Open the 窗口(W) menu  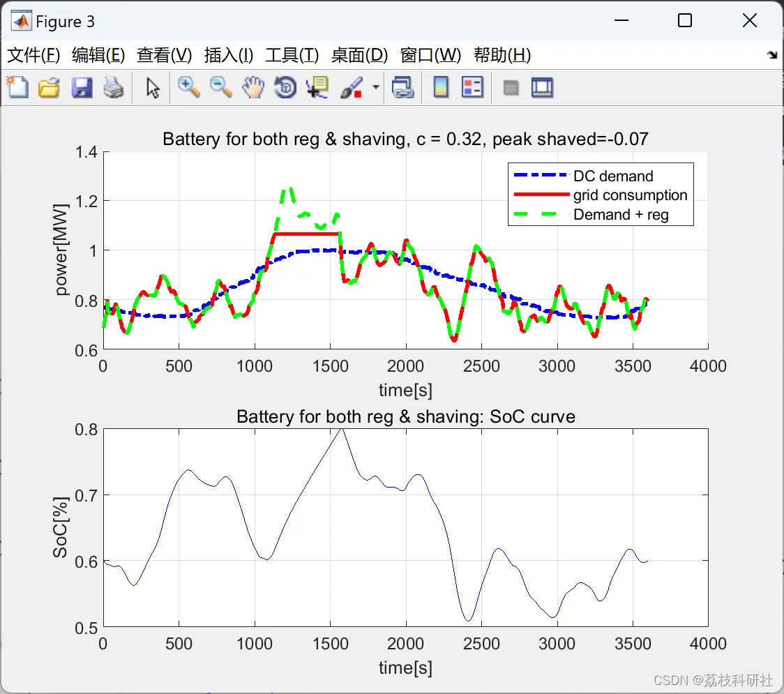(x=430, y=55)
